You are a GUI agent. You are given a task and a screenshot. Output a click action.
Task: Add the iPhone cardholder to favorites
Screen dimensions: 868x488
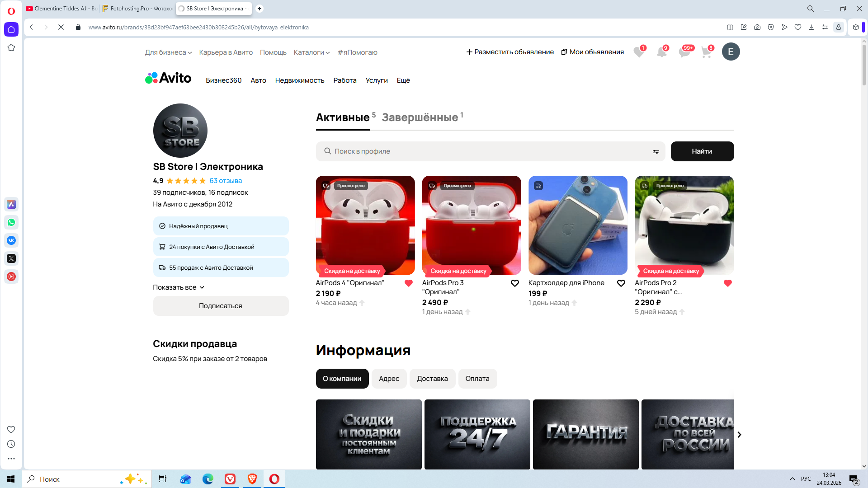[621, 283]
